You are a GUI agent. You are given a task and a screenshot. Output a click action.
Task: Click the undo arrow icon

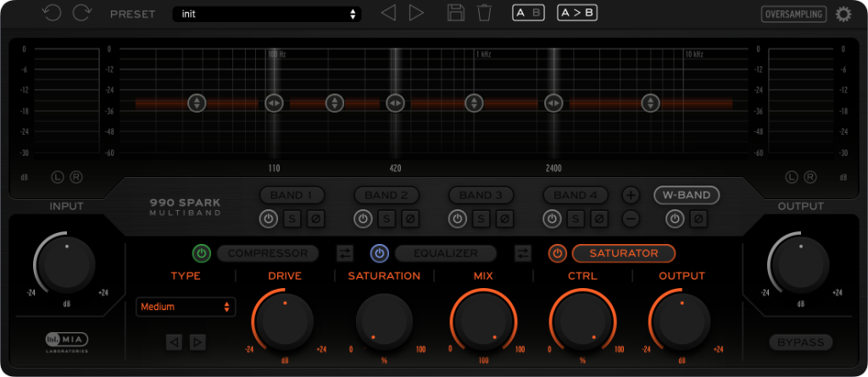click(52, 14)
